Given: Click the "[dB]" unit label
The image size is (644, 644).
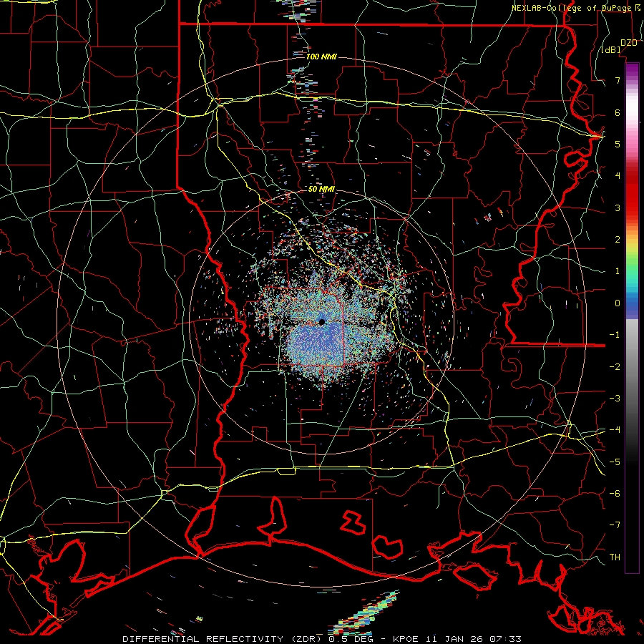Looking at the screenshot, I should (x=611, y=50).
